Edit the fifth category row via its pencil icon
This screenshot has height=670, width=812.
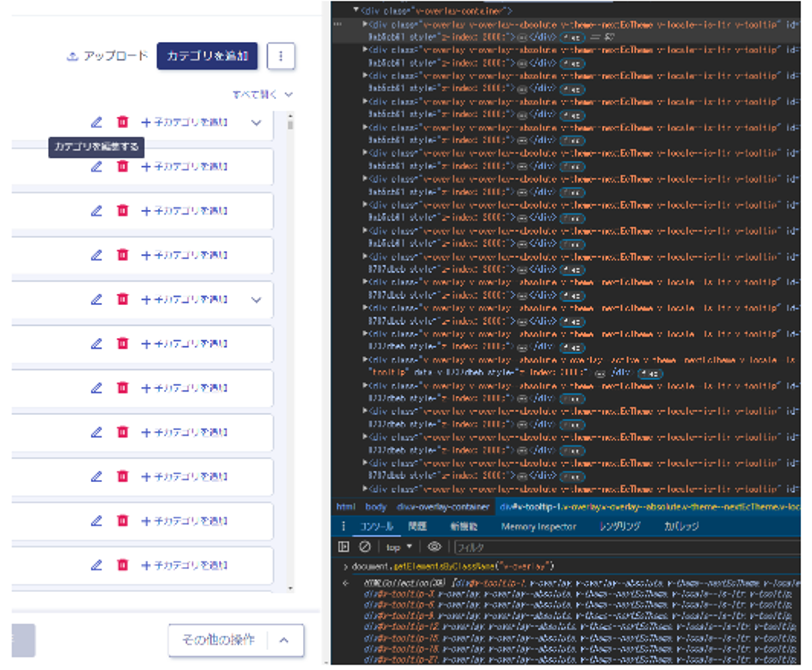click(x=97, y=299)
